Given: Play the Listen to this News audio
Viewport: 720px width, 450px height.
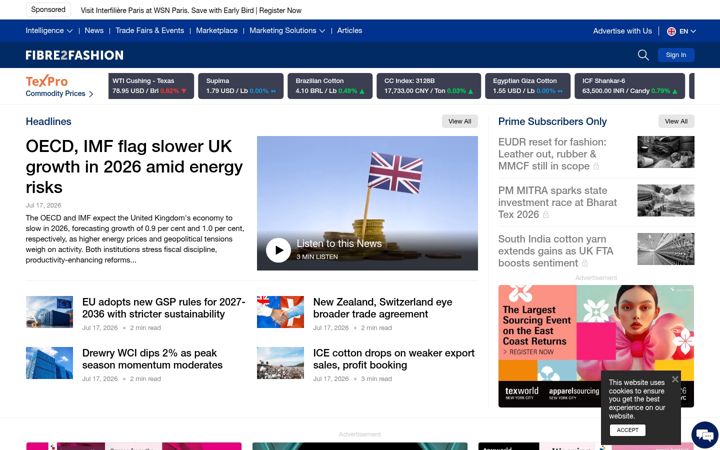Looking at the screenshot, I should (278, 250).
